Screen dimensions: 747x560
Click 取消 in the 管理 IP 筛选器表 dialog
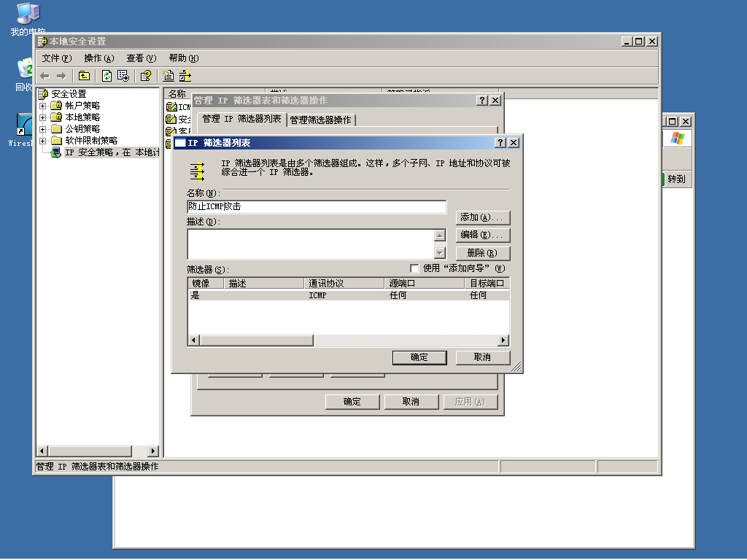pos(411,402)
